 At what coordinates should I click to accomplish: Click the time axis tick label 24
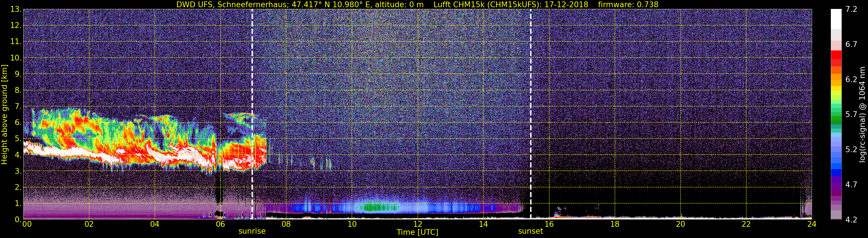pyautogui.click(x=812, y=224)
